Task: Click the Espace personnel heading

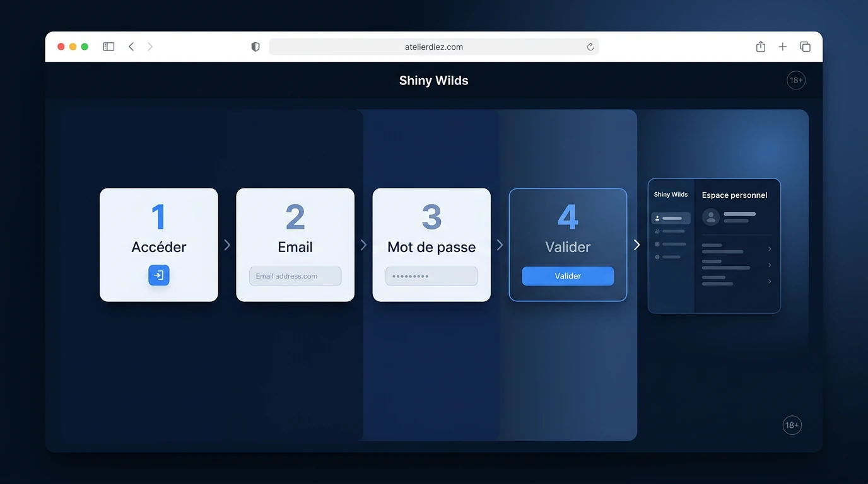Action: pos(735,195)
